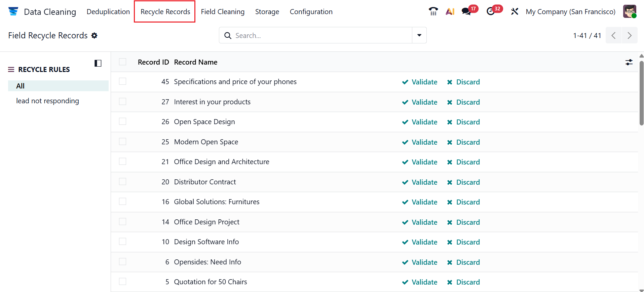The height and width of the screenshot is (292, 644).
Task: Switch to the Field Cleaning menu
Action: point(223,12)
